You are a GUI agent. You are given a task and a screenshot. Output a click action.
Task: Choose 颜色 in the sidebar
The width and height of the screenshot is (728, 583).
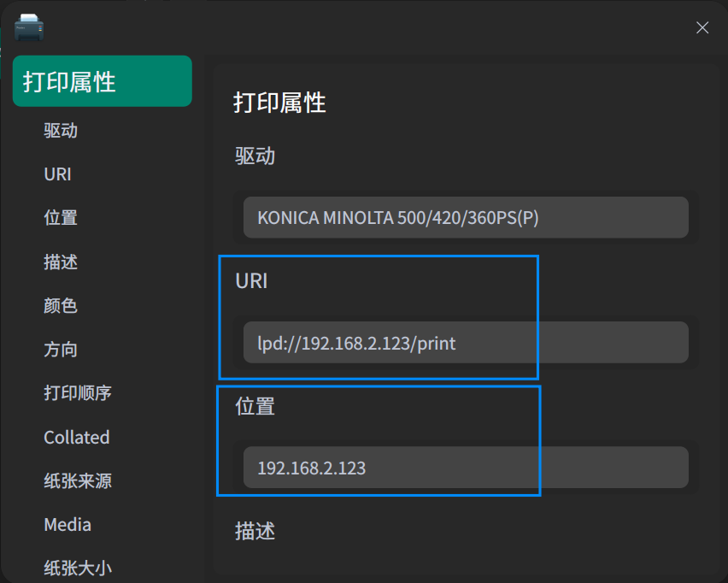coord(61,305)
